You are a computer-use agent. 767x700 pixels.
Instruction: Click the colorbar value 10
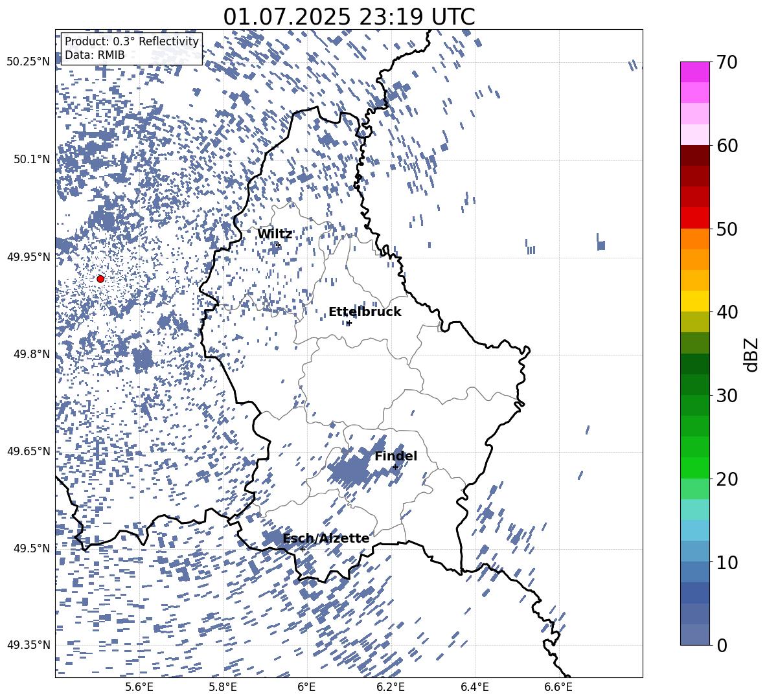(x=727, y=562)
